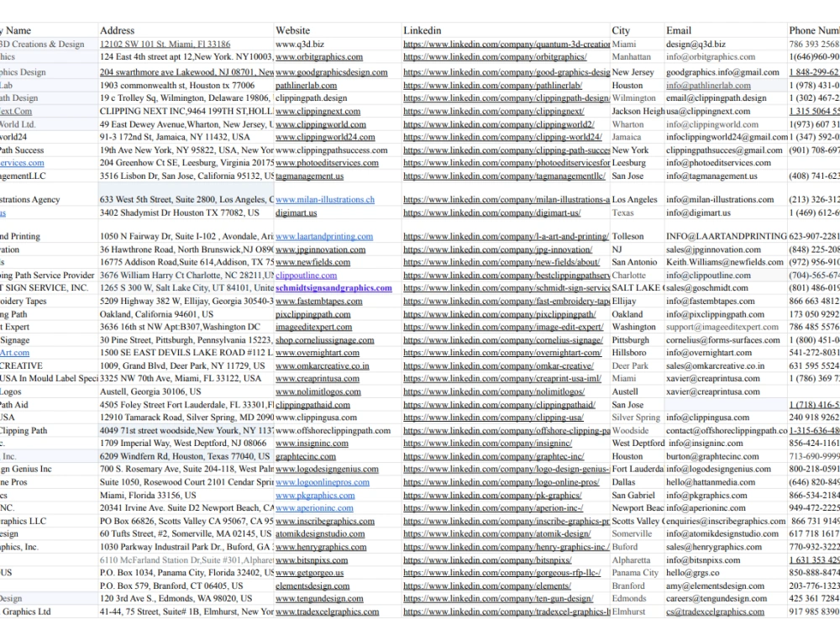
Task: Click the cs@tradexcelgraphics.com email link
Action: click(x=715, y=612)
